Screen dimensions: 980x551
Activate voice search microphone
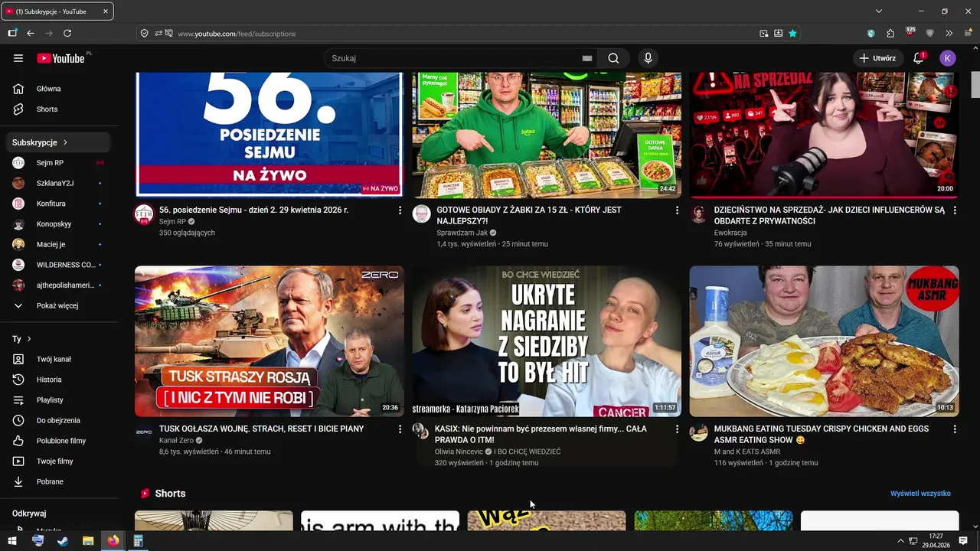(648, 58)
